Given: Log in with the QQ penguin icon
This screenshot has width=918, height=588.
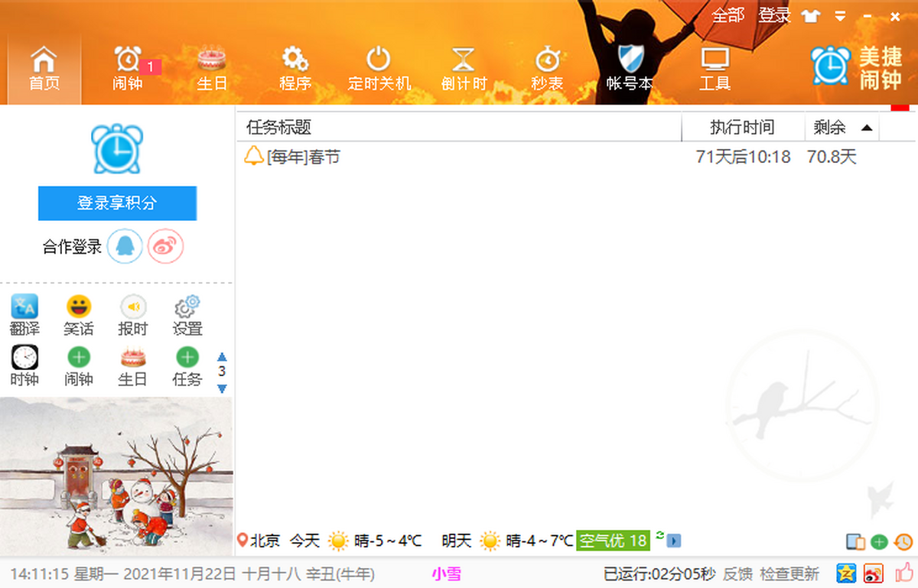Looking at the screenshot, I should point(125,247).
